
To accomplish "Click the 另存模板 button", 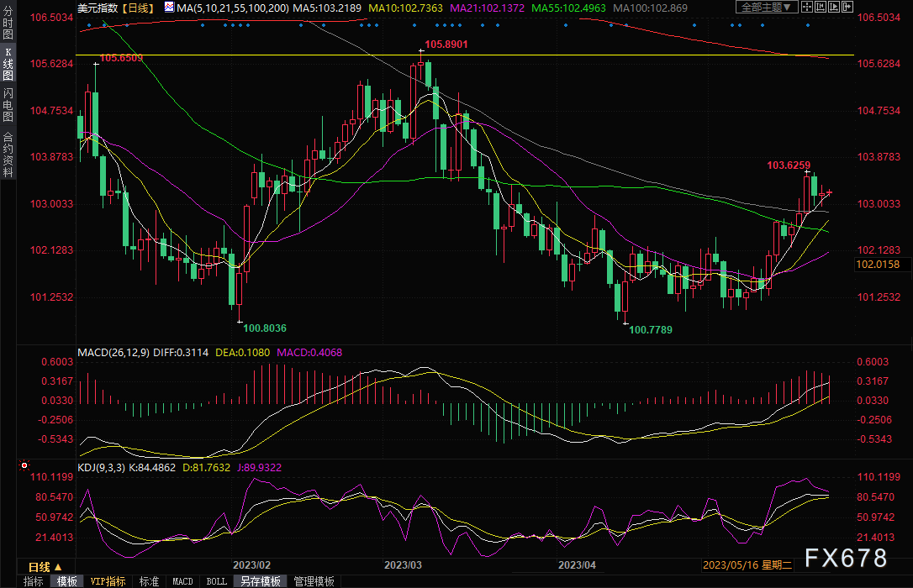I will pyautogui.click(x=259, y=581).
